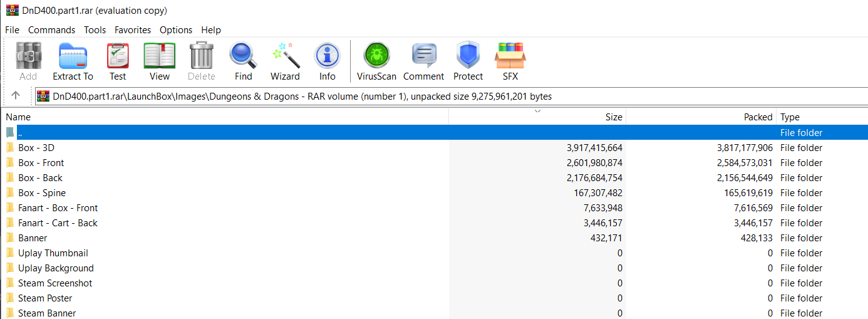Run VirusScan on the archive
868x319 pixels.
tap(376, 61)
